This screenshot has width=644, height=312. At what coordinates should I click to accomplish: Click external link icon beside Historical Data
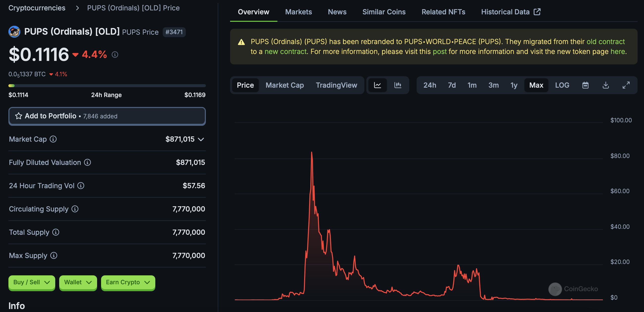pyautogui.click(x=537, y=12)
